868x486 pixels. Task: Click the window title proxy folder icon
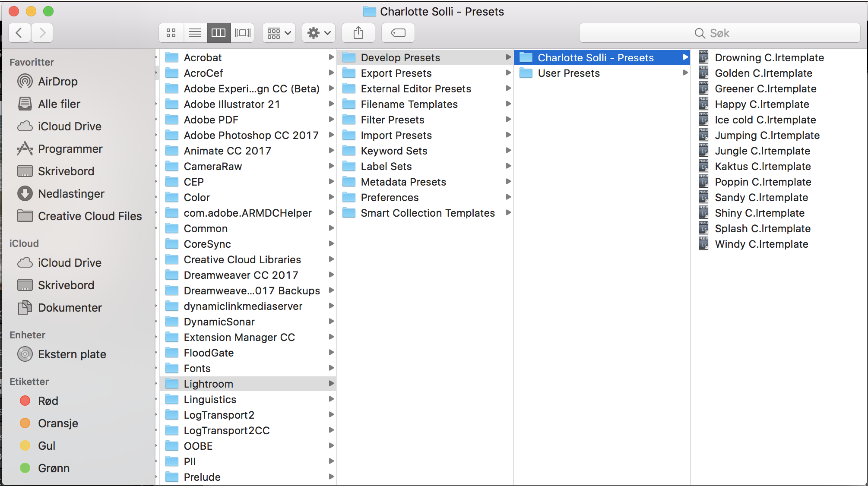point(369,11)
